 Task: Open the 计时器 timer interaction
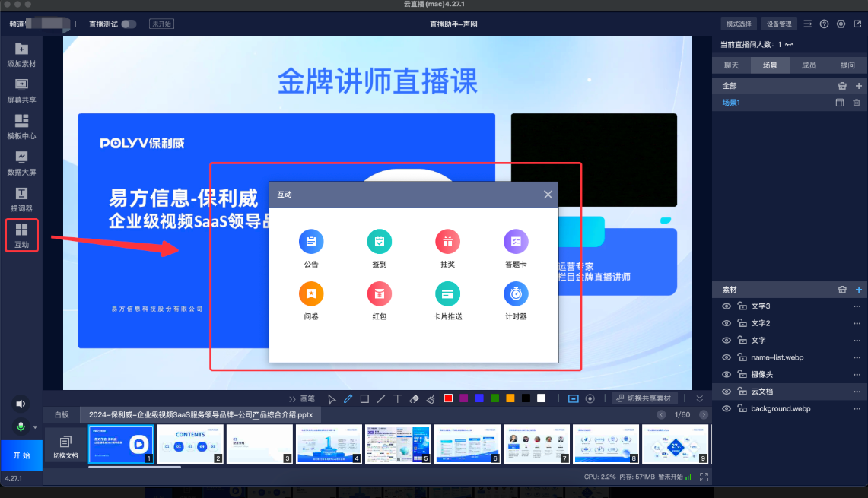tap(516, 301)
